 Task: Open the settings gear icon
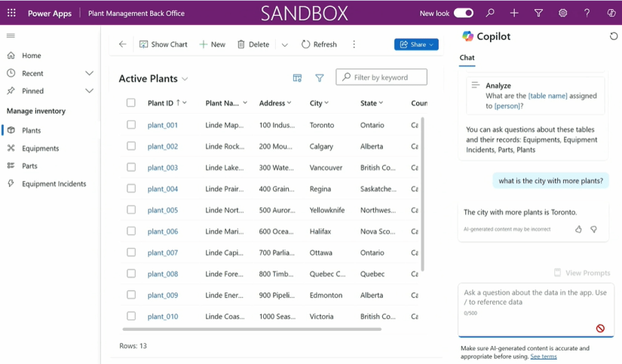[562, 13]
